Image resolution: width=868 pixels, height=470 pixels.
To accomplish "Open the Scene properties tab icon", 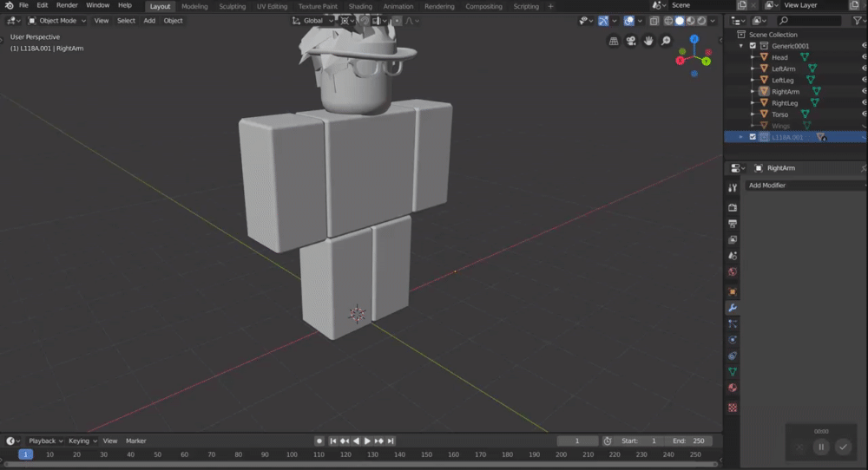I will (733, 256).
